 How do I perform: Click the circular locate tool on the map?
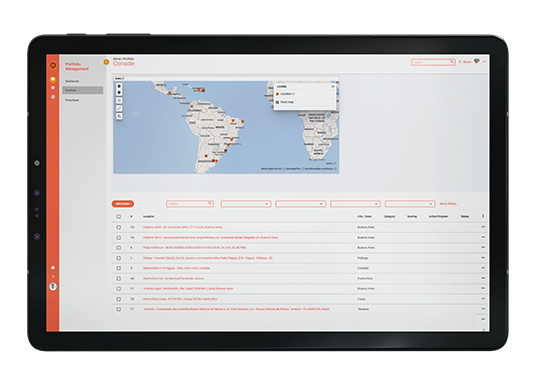point(119,101)
